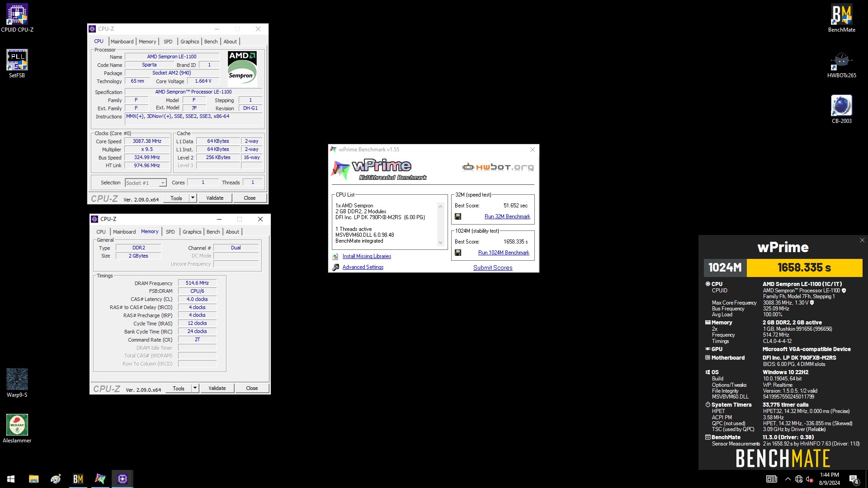Screen dimensions: 868x488
Task: Open About tab in upper CPU-Z
Action: coord(230,42)
